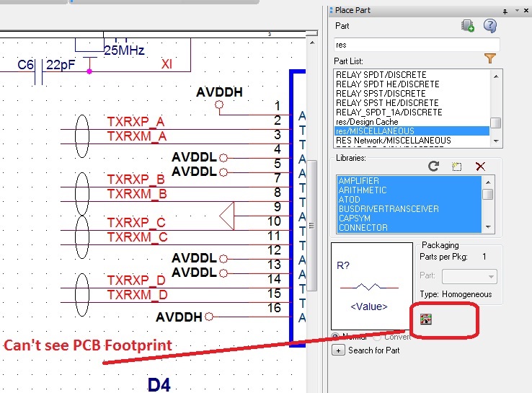Expand the Search for Part section

point(339,350)
